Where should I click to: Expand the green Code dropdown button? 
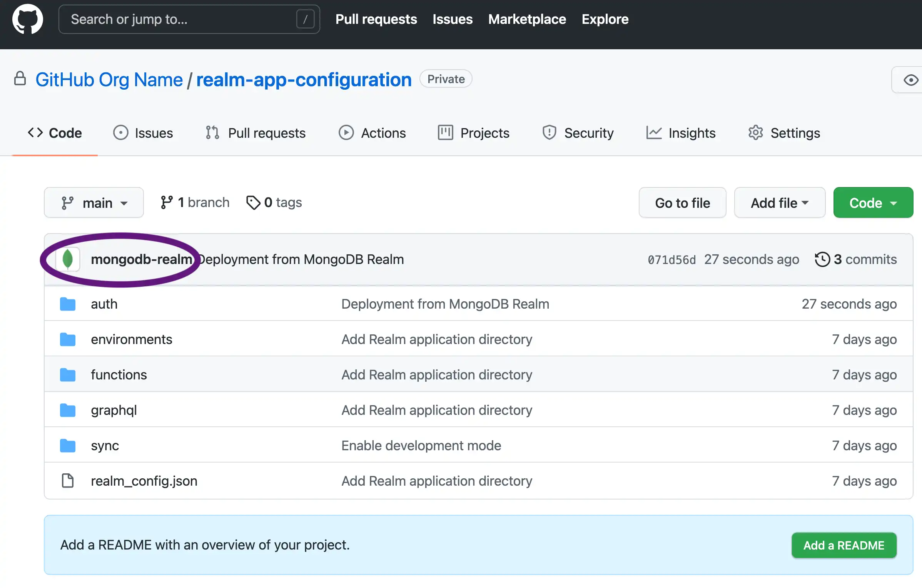coord(872,202)
